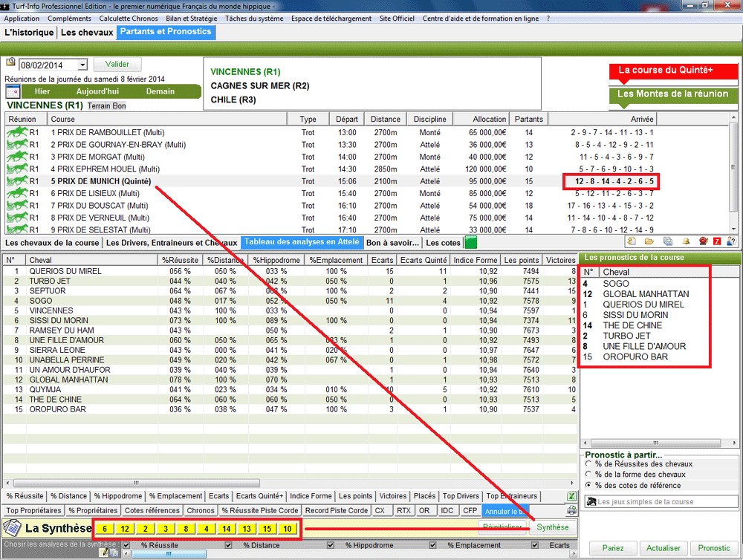Viewport: 743px width, 560px height.
Task: Select CHILE (R3) meeting
Action: (233, 100)
